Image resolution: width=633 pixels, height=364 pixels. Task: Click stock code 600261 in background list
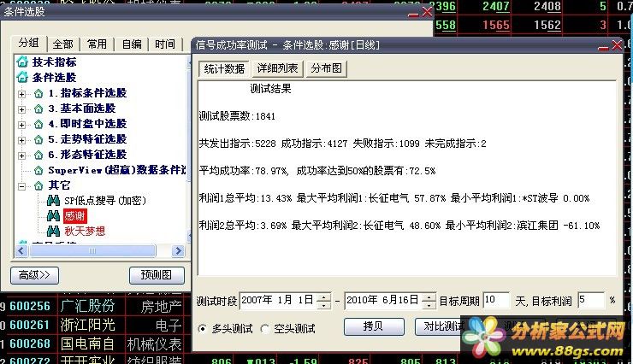[30, 325]
